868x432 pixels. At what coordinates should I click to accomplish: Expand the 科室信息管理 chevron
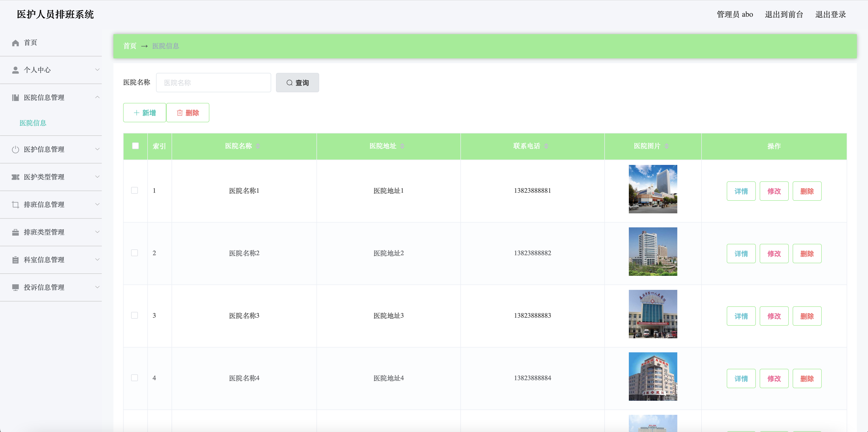(97, 260)
